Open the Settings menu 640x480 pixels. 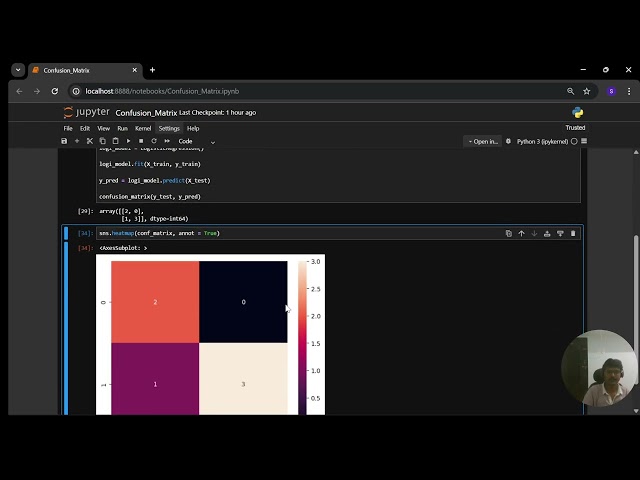coord(169,129)
